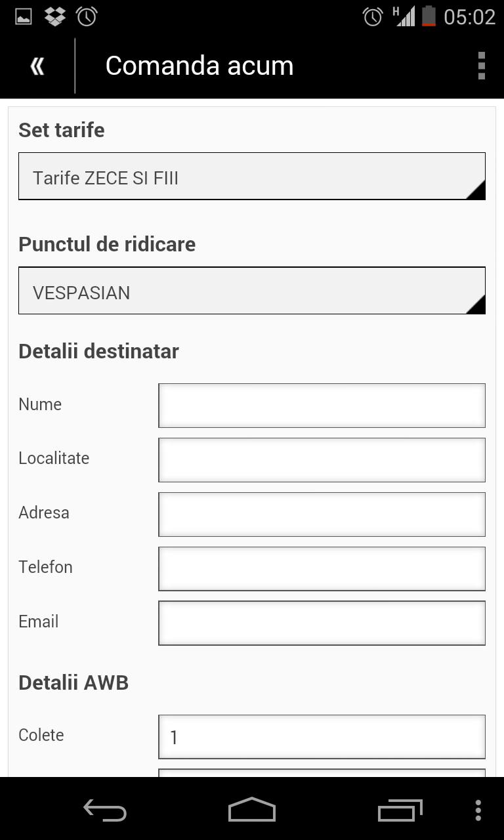Screen dimensions: 504x840
Task: Edit the Colete quantity field
Action: click(x=322, y=737)
